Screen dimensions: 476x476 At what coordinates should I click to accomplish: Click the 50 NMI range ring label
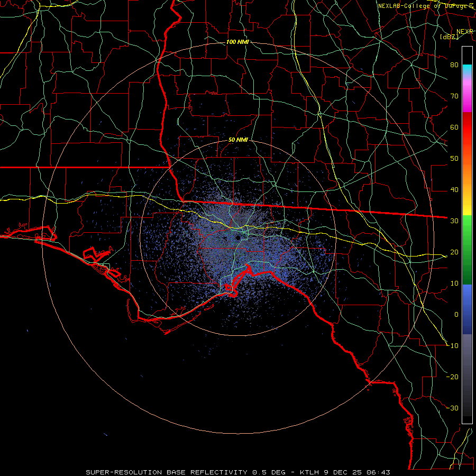tap(238, 140)
